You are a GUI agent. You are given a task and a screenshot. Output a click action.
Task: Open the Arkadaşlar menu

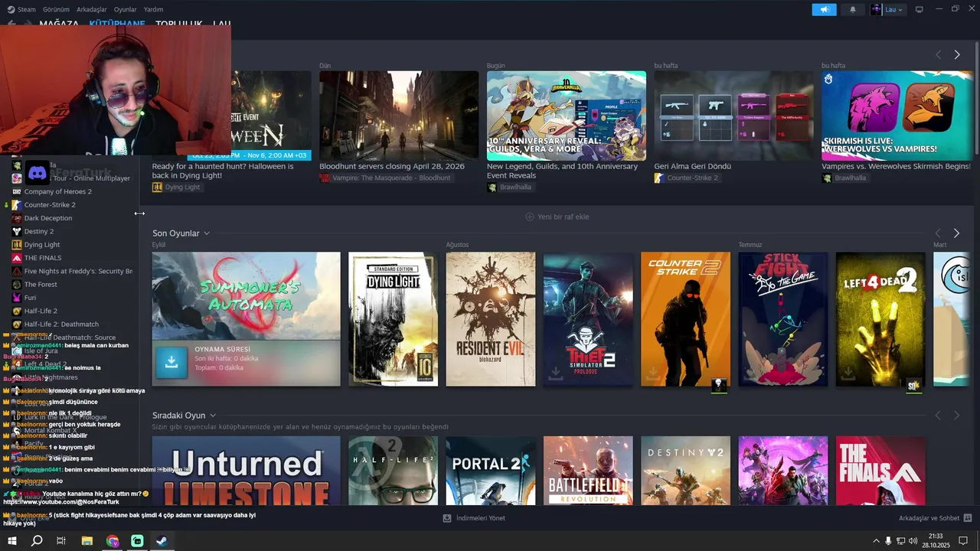coord(92,9)
